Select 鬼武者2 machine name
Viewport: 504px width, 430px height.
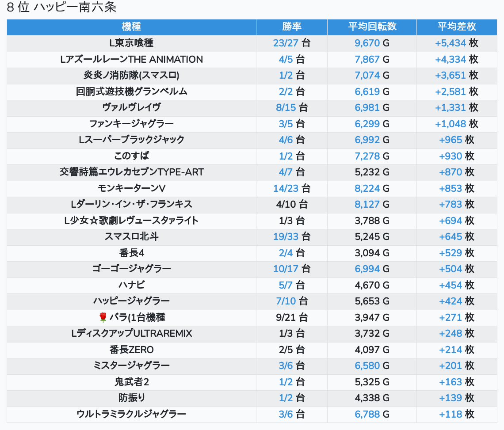131,382
